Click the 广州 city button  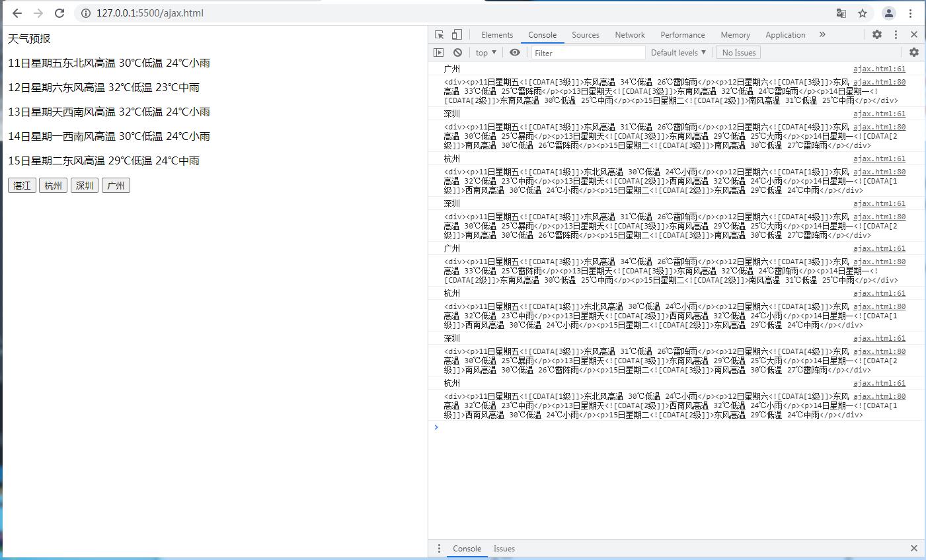(116, 186)
